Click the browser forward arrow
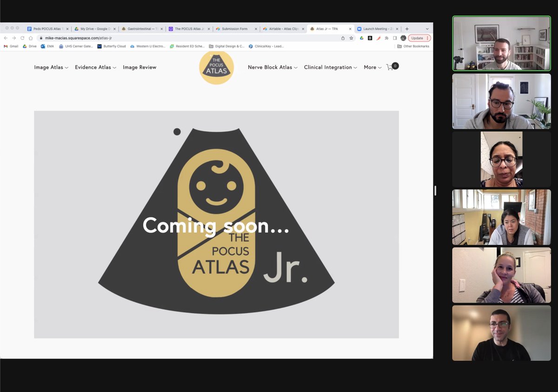The height and width of the screenshot is (392, 558). pyautogui.click(x=14, y=38)
